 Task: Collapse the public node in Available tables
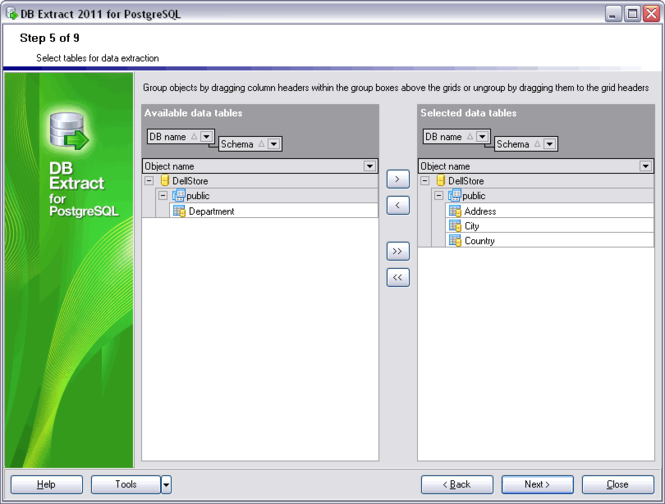pos(163,196)
